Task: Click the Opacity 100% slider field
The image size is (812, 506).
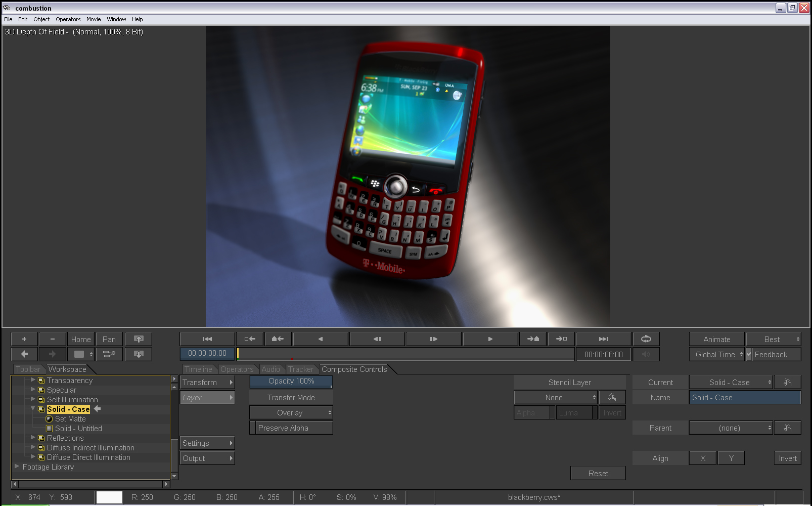Action: [x=291, y=382]
